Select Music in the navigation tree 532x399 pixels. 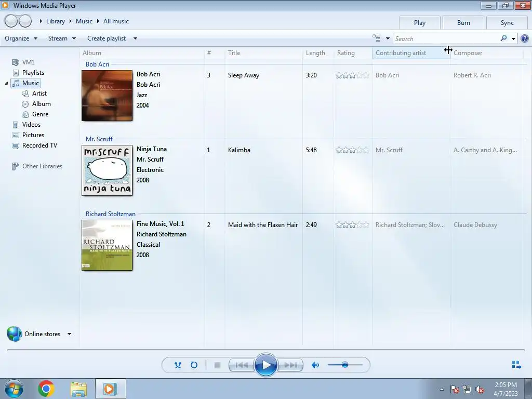(x=26, y=83)
